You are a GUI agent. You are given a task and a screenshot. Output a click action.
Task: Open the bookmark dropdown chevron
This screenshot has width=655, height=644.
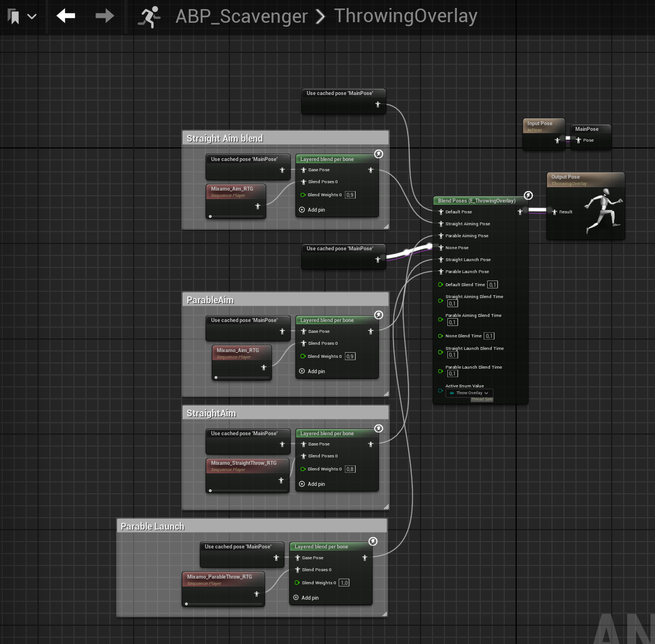pos(32,16)
